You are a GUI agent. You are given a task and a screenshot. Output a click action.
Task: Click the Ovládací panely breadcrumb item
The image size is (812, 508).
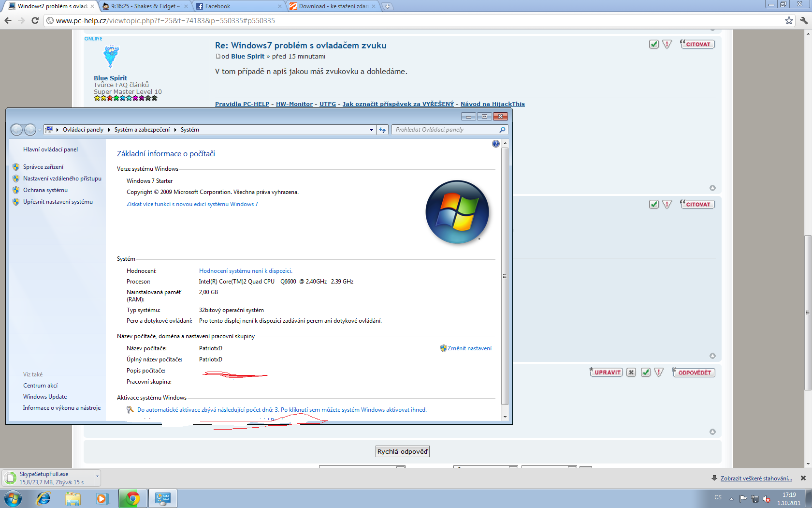(83, 130)
